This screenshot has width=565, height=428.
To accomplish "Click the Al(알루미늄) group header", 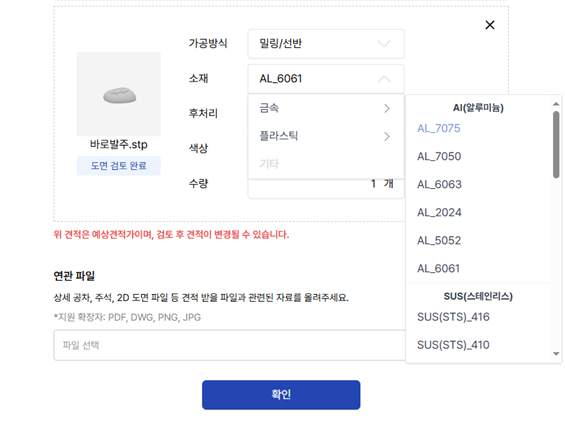I will (478, 108).
